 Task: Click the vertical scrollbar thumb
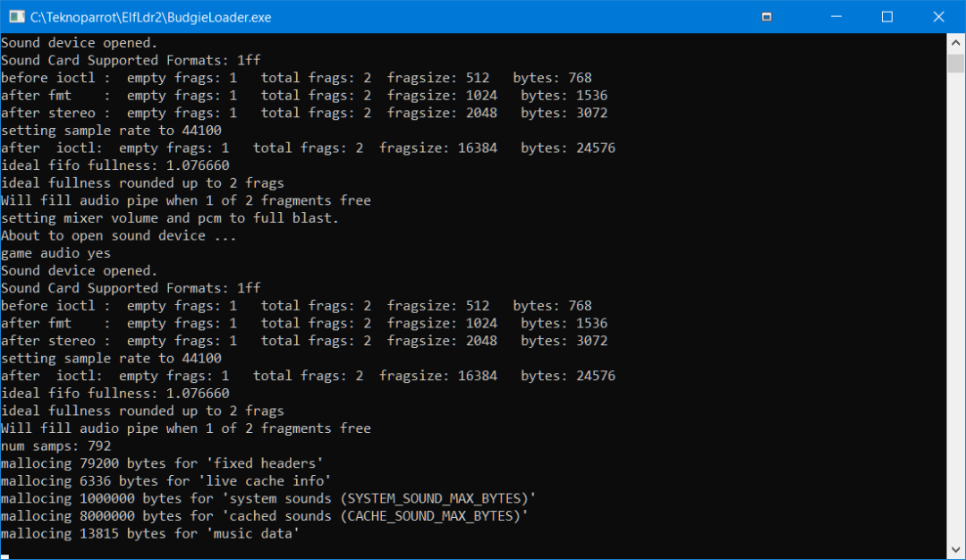[955, 63]
